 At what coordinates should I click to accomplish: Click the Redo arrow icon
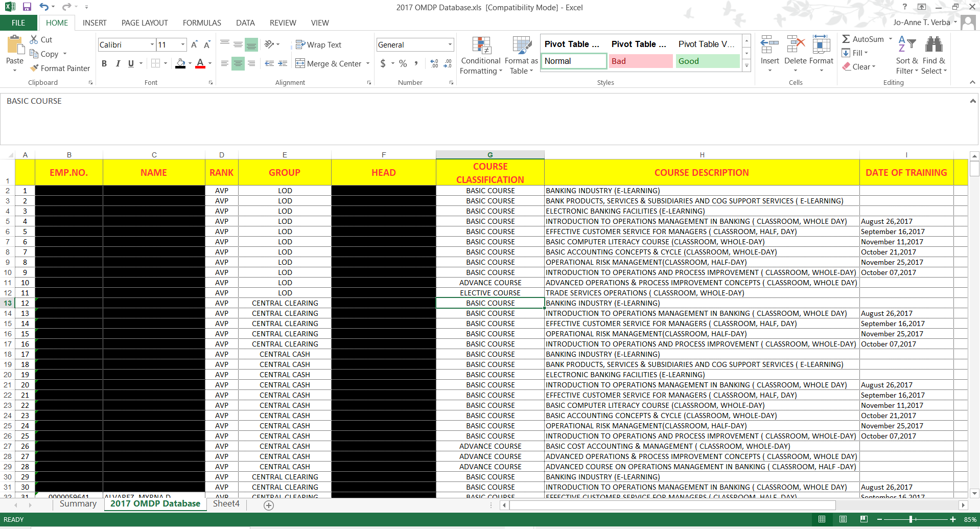point(66,7)
